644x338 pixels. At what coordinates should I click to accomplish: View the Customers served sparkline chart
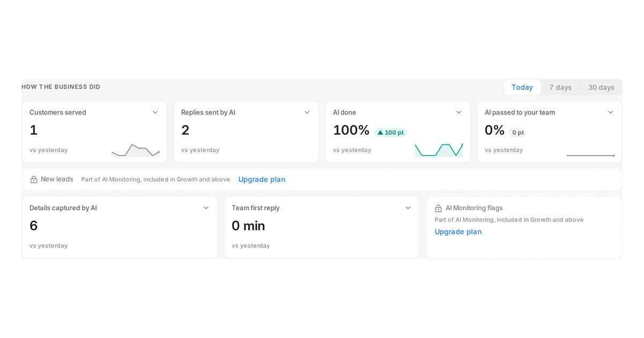coord(135,150)
